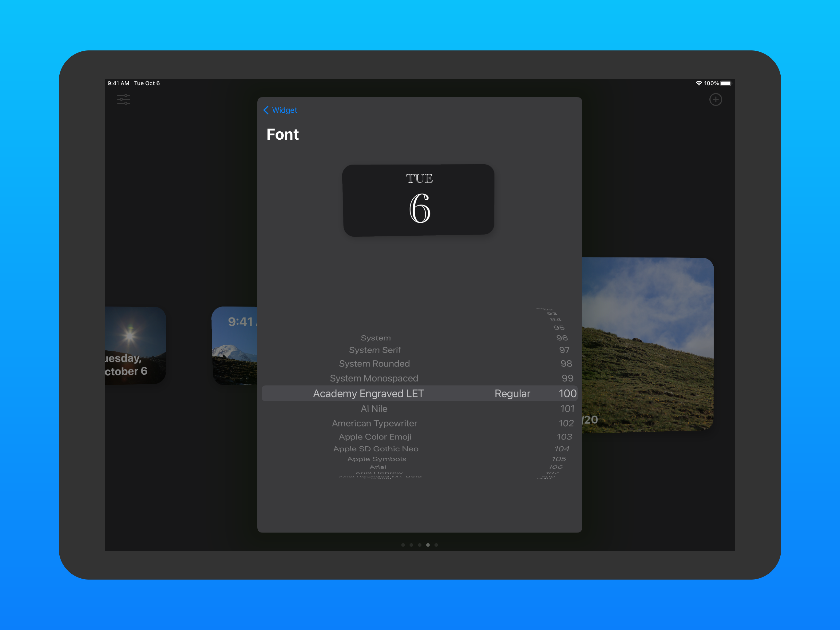Select Apple Color Emoji font
Screen dimensions: 840x630
[375, 437]
